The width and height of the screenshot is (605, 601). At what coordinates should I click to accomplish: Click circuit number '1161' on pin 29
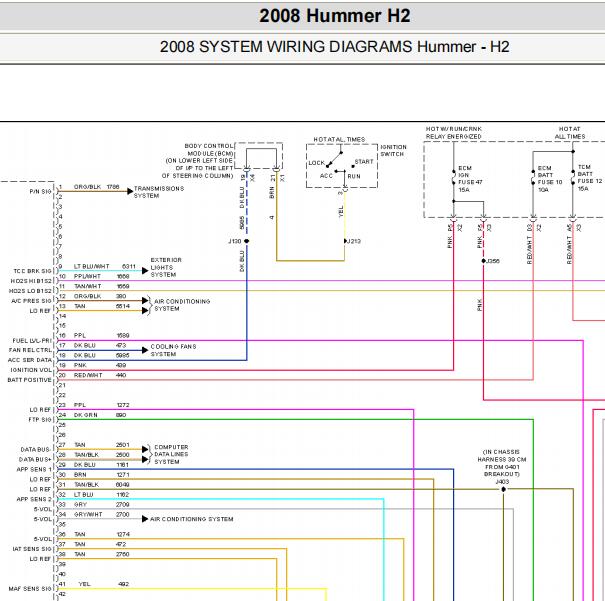pyautogui.click(x=122, y=465)
